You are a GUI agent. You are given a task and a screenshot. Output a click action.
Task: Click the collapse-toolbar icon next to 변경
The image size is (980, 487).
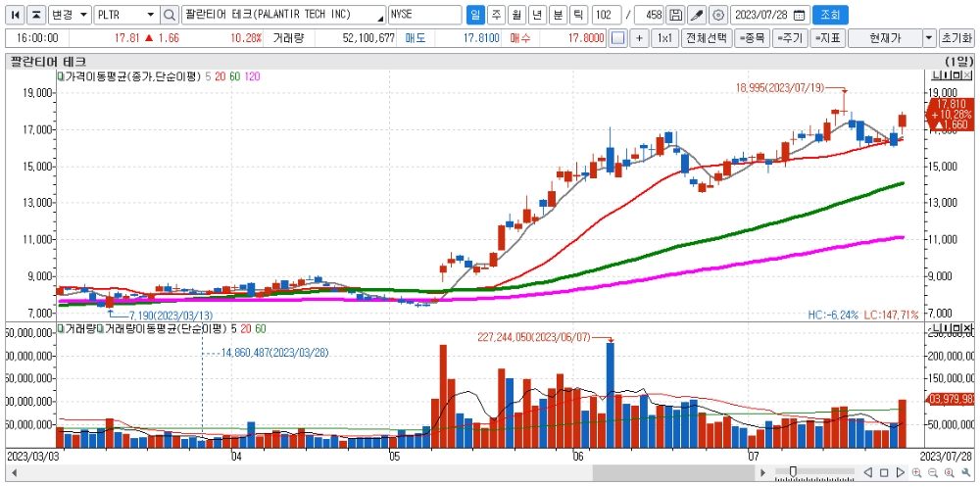pyautogui.click(x=37, y=15)
